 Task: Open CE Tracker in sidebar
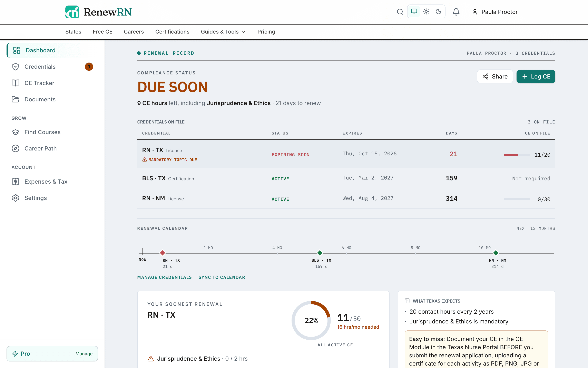click(52, 83)
